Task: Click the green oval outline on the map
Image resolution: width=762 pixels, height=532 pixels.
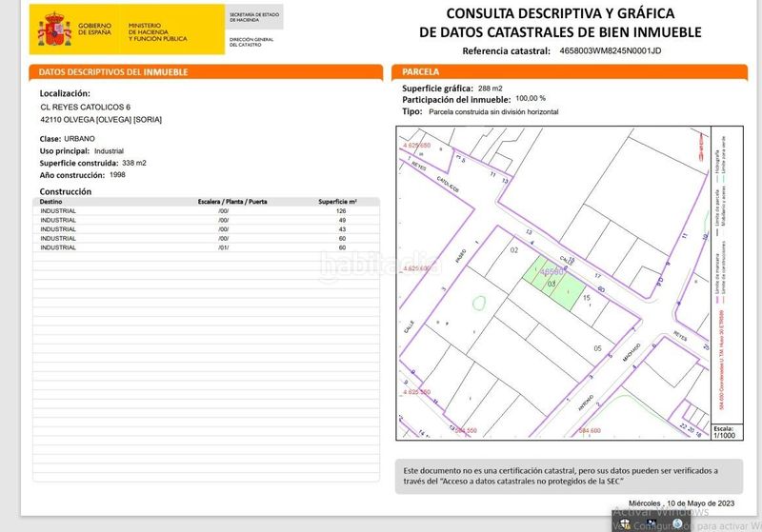Action: (478, 303)
